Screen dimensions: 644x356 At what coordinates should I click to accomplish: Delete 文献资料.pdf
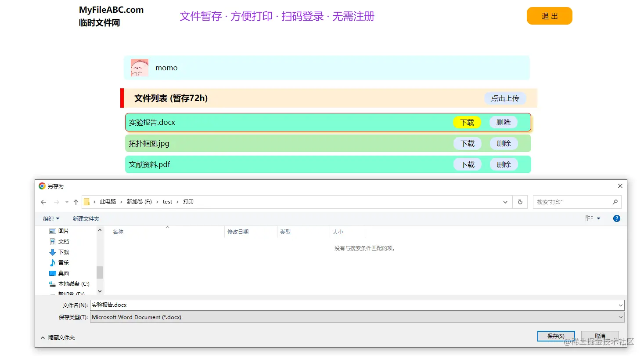click(x=504, y=164)
